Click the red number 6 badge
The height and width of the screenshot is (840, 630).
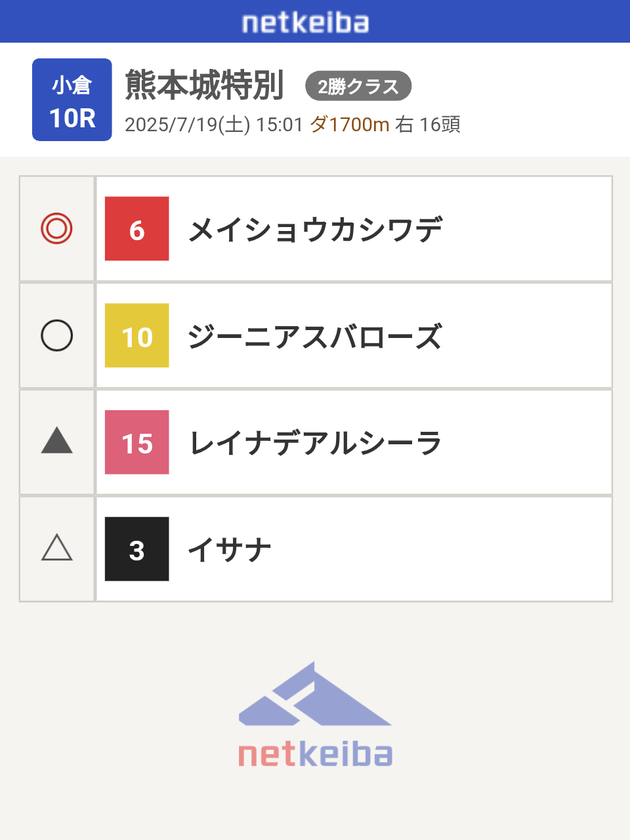click(x=137, y=228)
